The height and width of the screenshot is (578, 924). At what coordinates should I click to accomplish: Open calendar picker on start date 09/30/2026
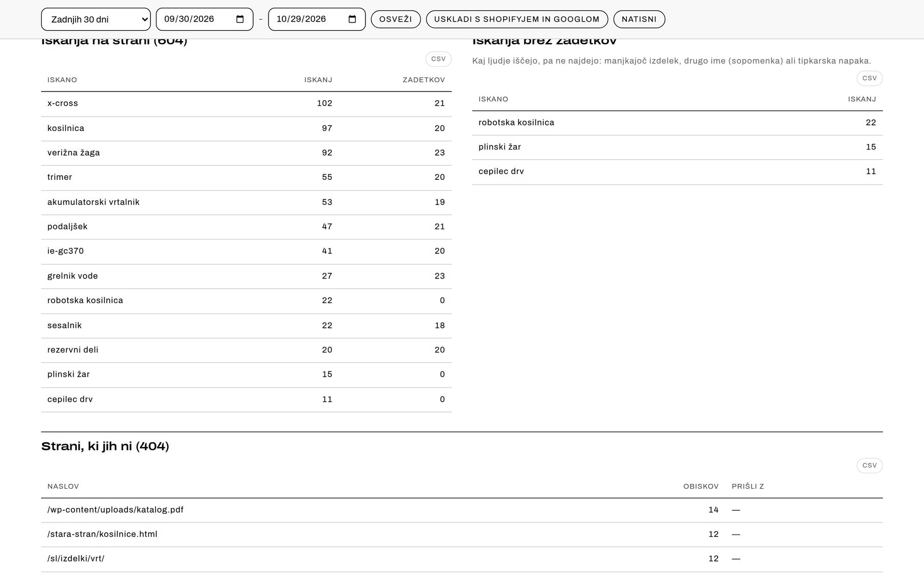point(240,19)
